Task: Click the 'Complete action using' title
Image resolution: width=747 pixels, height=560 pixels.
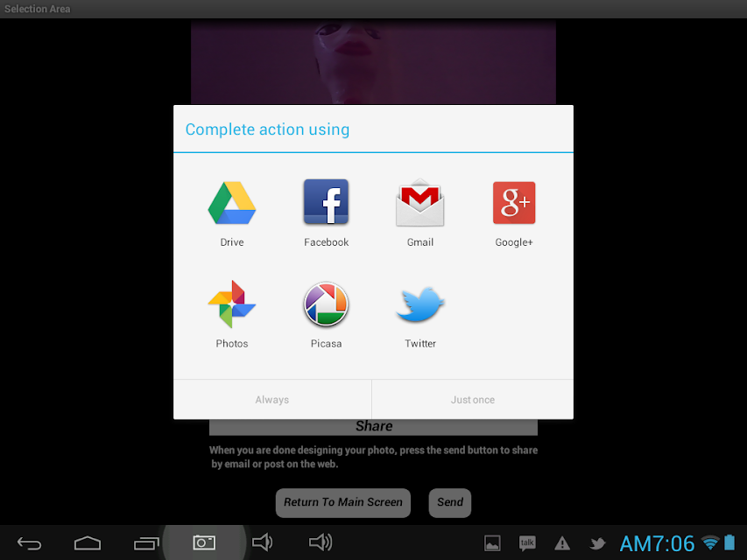Action: (x=267, y=129)
